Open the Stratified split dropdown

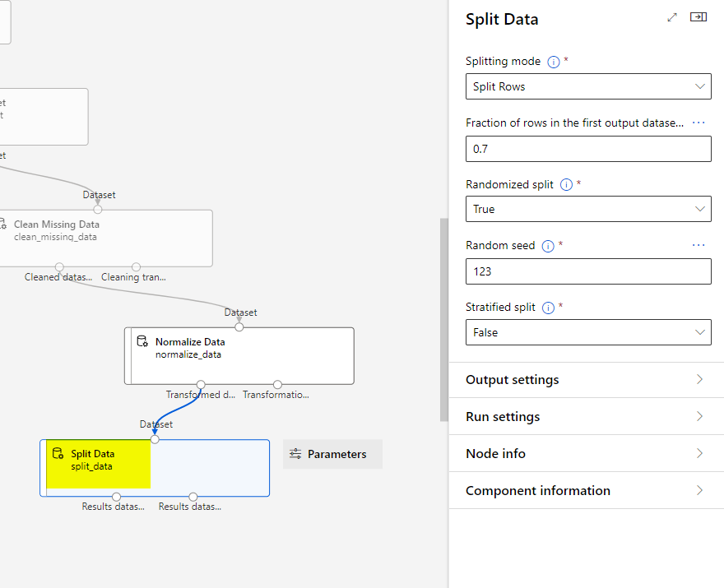coord(587,332)
